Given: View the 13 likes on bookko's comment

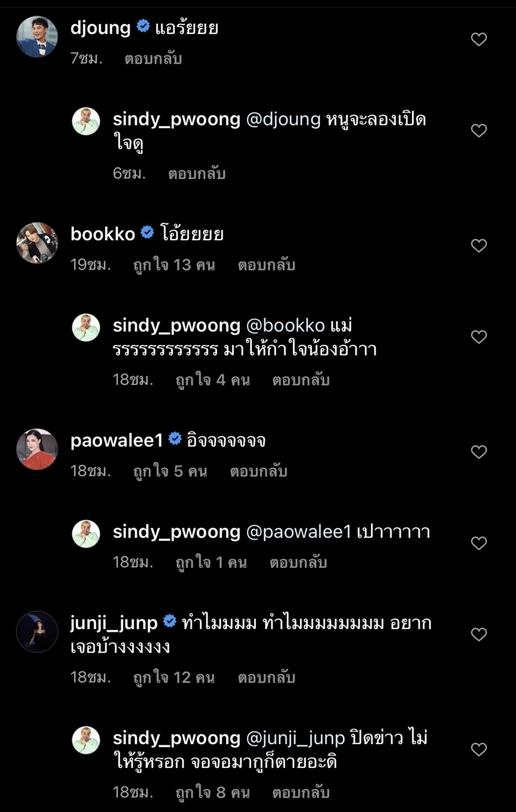Looking at the screenshot, I should tap(174, 265).
